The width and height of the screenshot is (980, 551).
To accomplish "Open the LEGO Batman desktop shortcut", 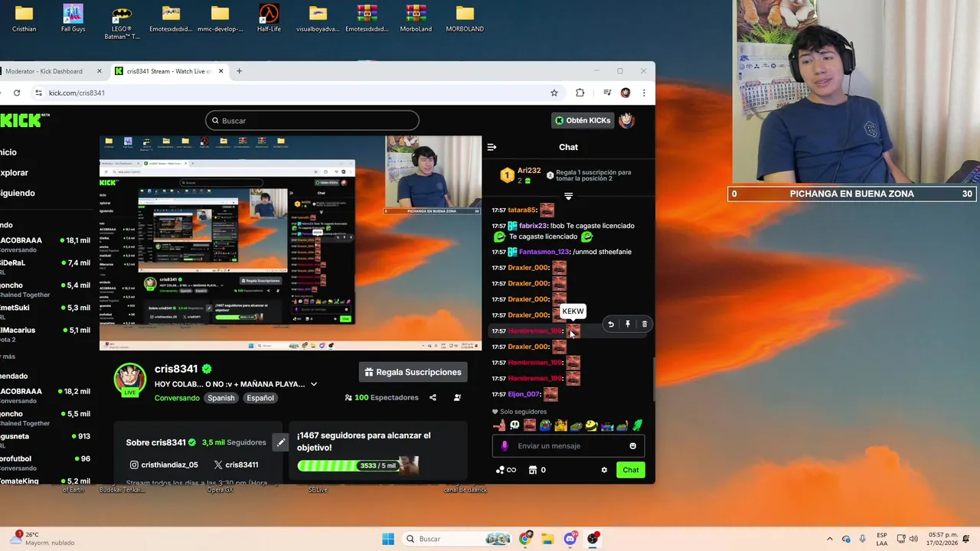I will [122, 22].
